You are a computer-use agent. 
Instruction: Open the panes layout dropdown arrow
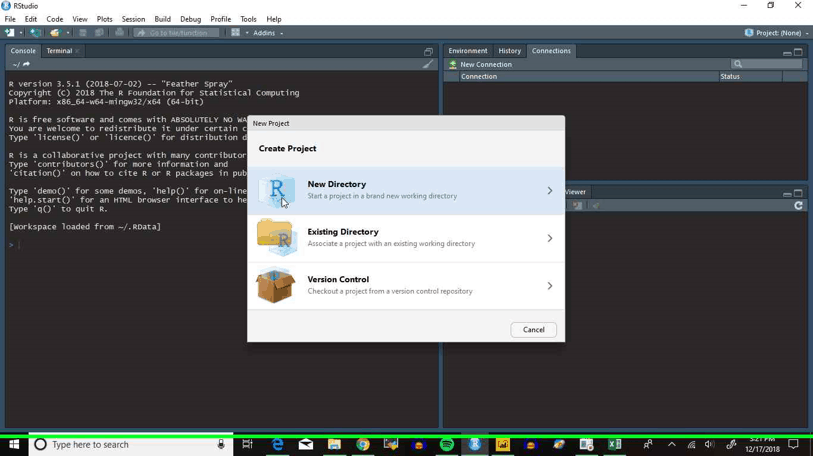pyautogui.click(x=247, y=33)
